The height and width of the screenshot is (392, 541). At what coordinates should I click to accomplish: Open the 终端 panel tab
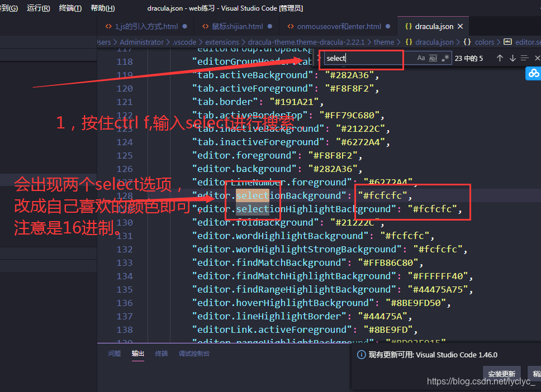161,353
